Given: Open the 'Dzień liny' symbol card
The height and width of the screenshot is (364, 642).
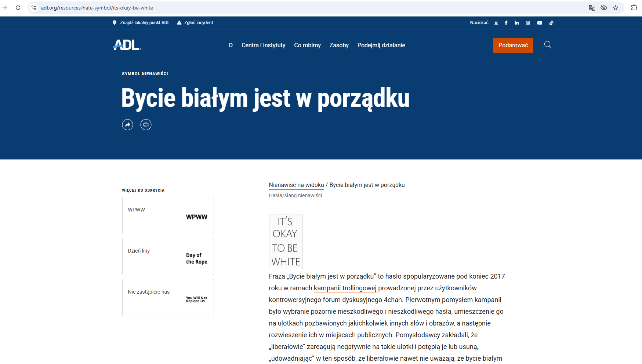Looking at the screenshot, I should point(168,257).
